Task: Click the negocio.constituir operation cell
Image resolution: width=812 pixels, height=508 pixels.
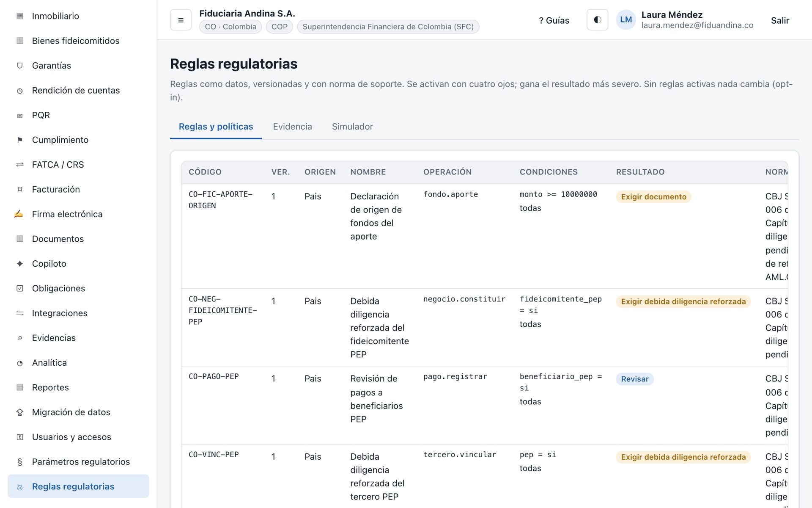Action: pos(464,299)
